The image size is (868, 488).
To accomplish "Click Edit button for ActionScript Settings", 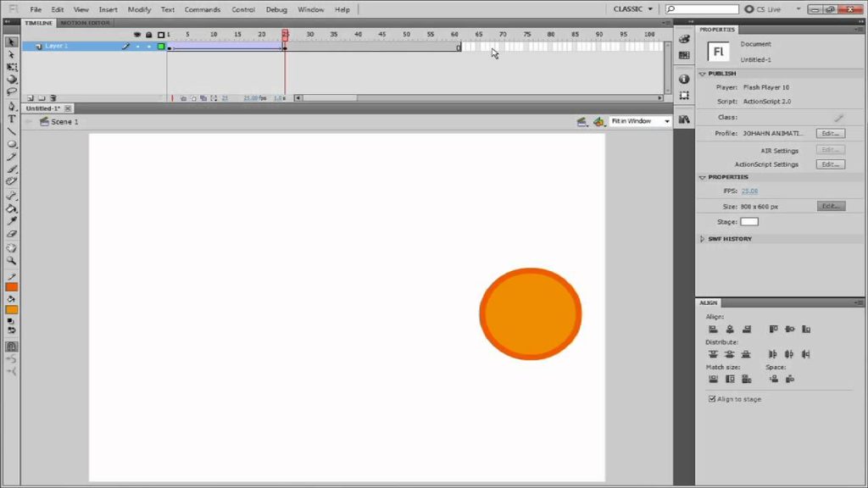I will (x=831, y=164).
